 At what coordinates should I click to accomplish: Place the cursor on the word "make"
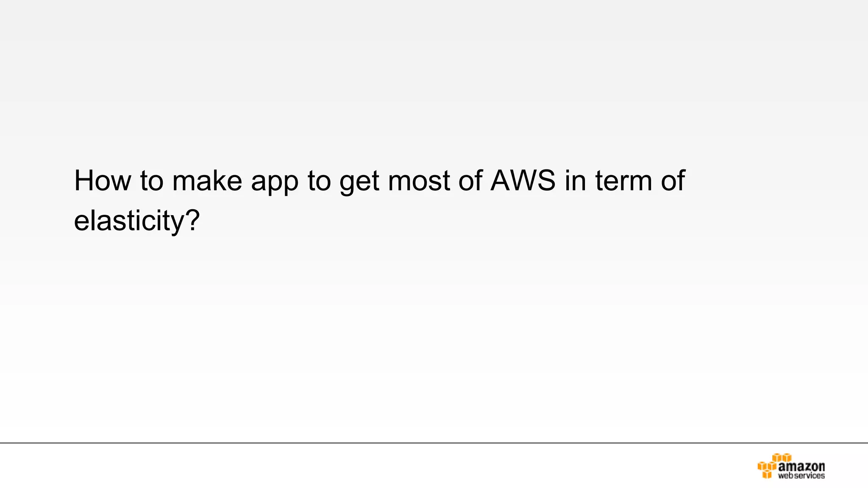[207, 181]
